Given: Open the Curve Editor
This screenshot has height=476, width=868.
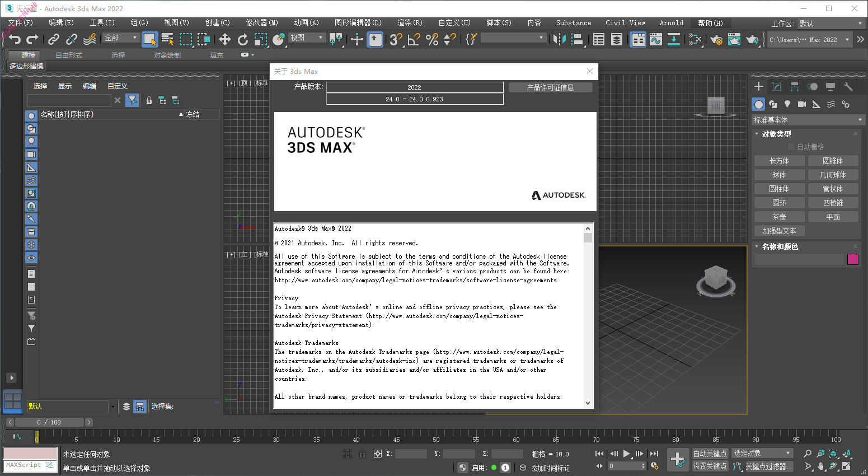Looking at the screenshot, I should coord(656,39).
